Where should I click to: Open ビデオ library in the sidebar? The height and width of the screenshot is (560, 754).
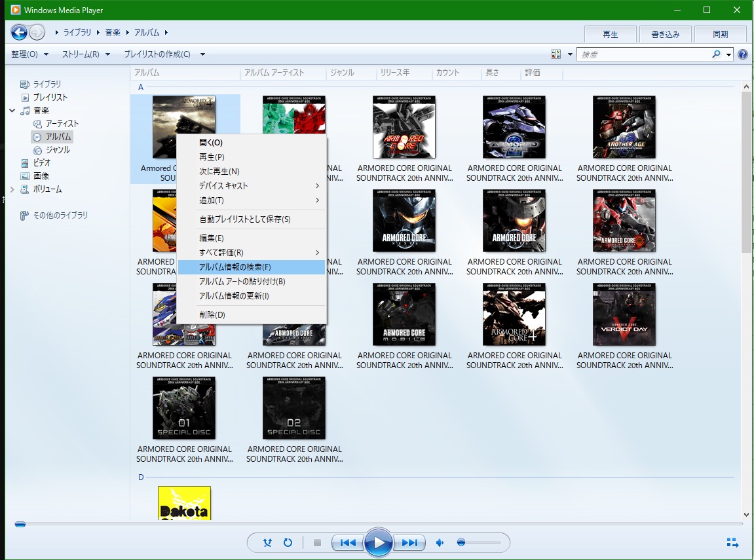41,163
